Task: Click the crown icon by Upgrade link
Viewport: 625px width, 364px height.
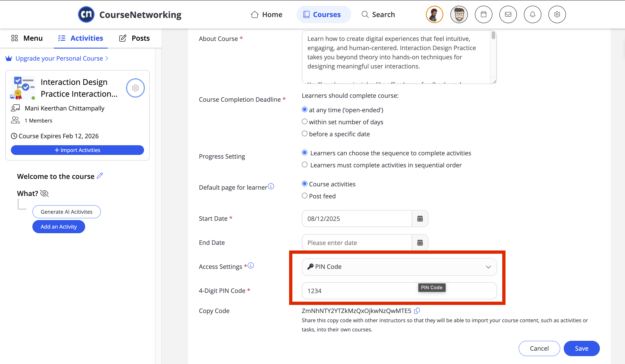Action: click(x=9, y=58)
